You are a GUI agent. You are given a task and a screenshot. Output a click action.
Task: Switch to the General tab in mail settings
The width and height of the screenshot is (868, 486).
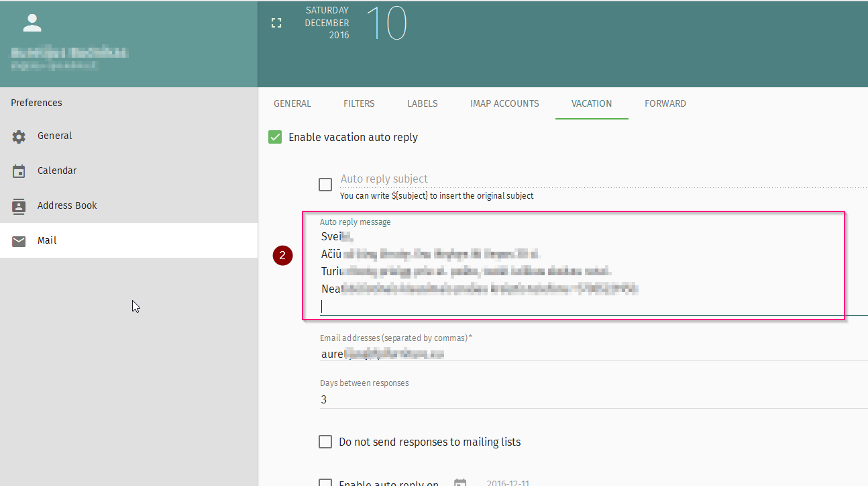point(292,103)
